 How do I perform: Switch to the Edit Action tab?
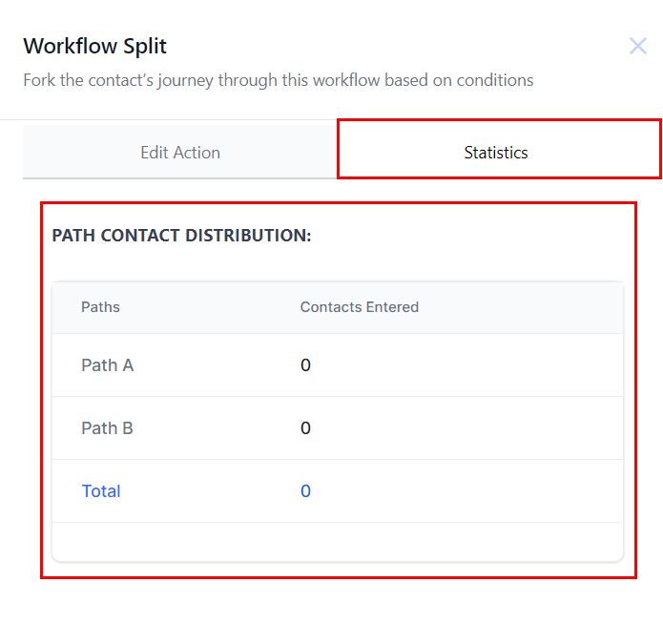click(x=180, y=153)
